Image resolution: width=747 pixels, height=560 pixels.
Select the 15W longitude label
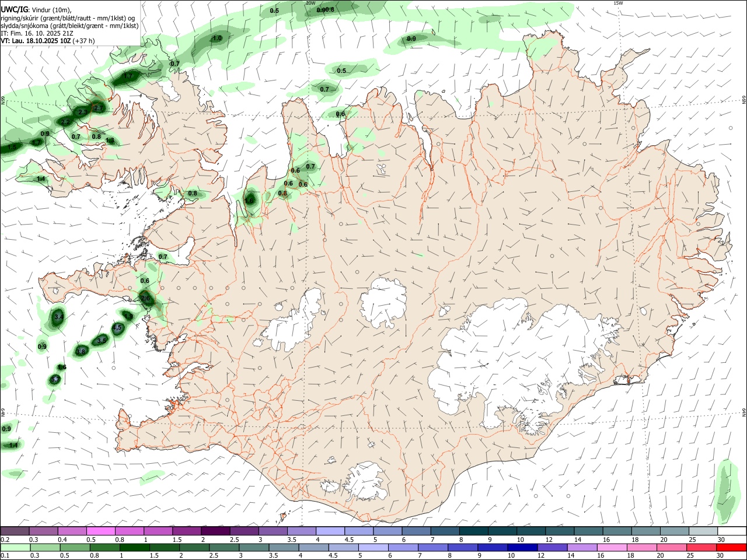[618, 3]
